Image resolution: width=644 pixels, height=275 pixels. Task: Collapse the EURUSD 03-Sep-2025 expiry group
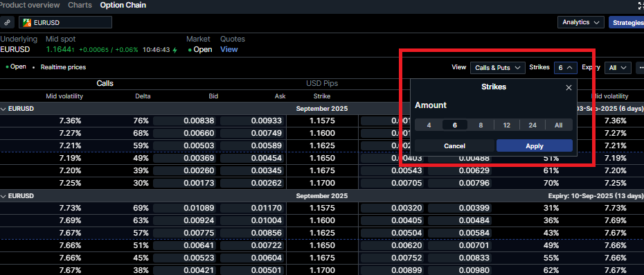(x=3, y=109)
